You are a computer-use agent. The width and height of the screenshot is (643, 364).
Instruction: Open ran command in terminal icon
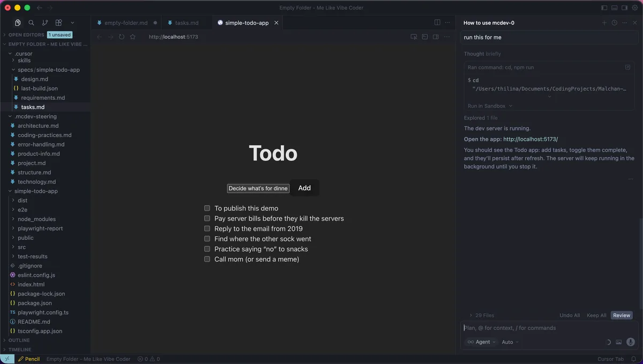pos(627,67)
